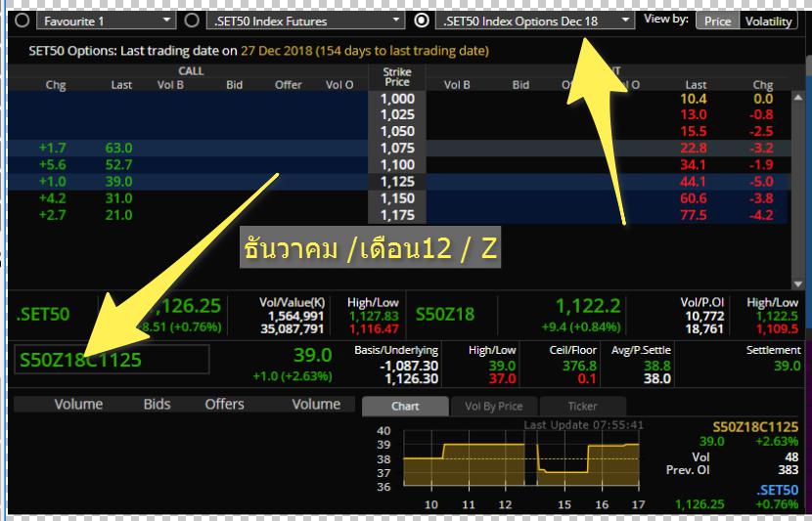Click the options table scroll up arrow
The width and height of the screenshot is (812, 521).
pos(798,97)
